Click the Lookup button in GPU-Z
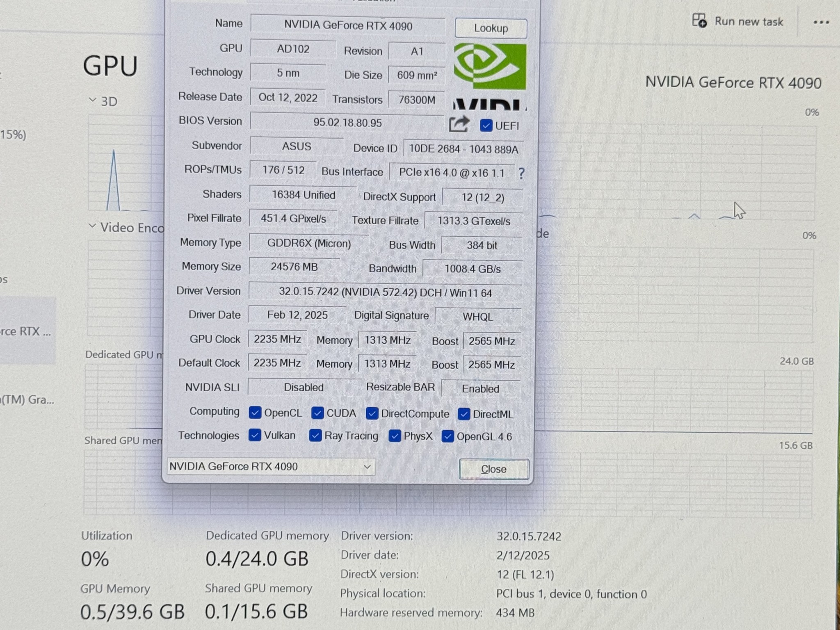 coord(491,28)
